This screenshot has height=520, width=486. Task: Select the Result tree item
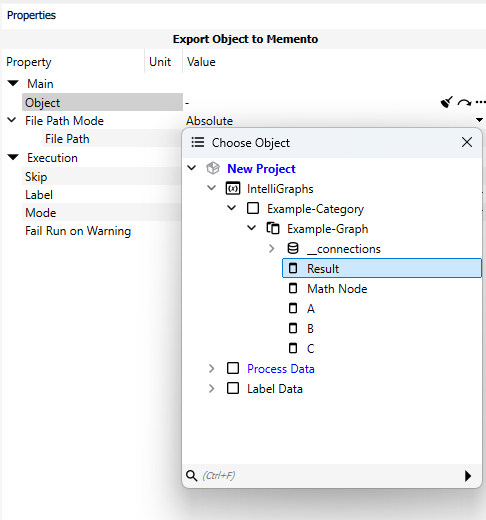point(382,268)
